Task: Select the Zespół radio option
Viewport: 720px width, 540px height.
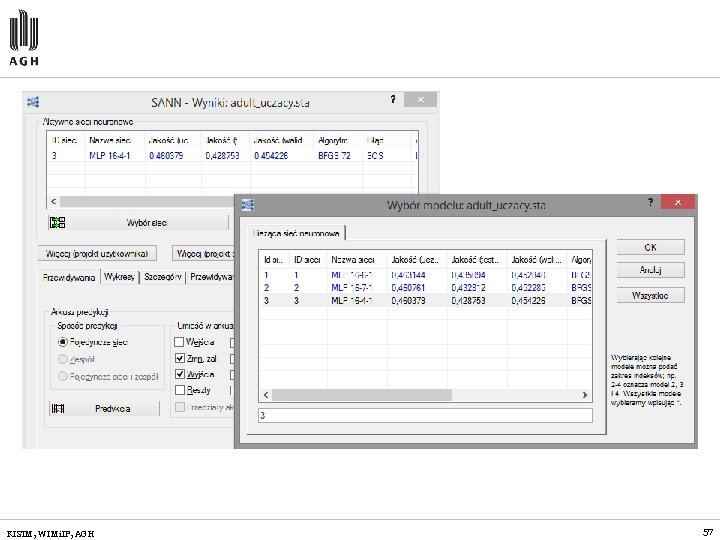Action: tap(63, 359)
